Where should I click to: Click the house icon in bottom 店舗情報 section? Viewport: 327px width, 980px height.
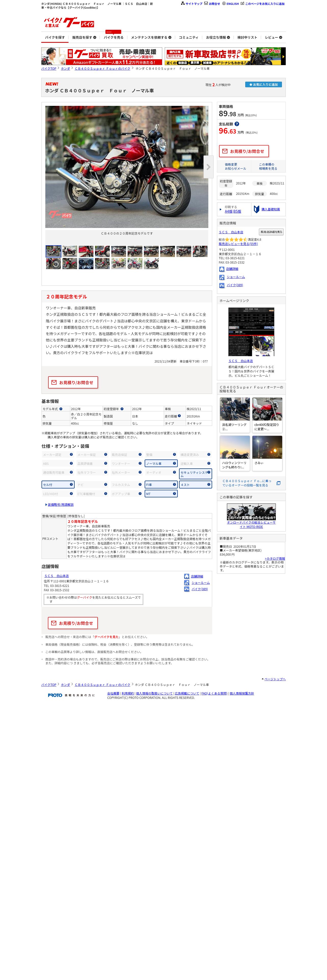click(x=186, y=576)
